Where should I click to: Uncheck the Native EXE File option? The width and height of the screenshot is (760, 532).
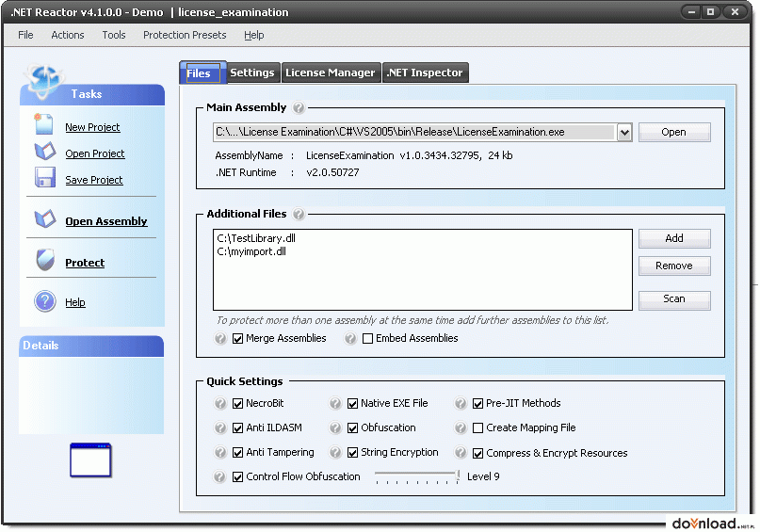tap(352, 404)
